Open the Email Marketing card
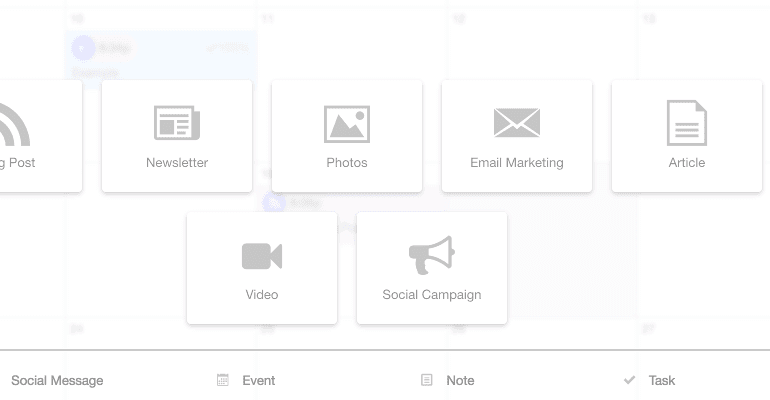 (517, 136)
